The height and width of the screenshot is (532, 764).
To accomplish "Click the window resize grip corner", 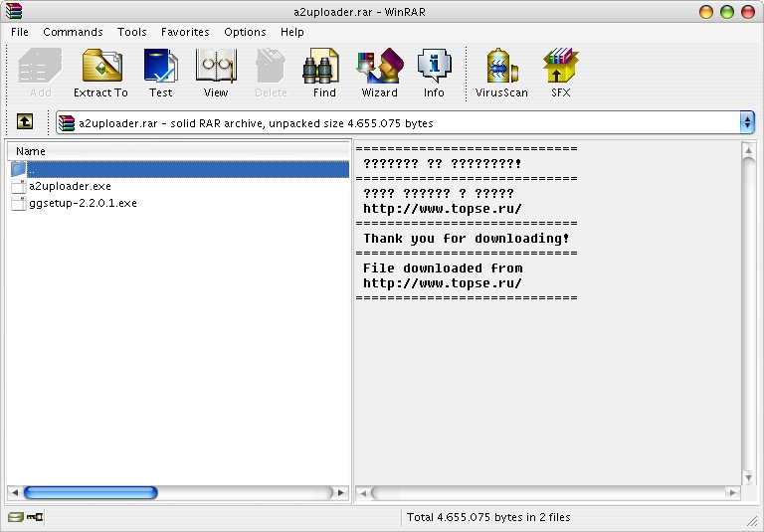I will pyautogui.click(x=753, y=520).
